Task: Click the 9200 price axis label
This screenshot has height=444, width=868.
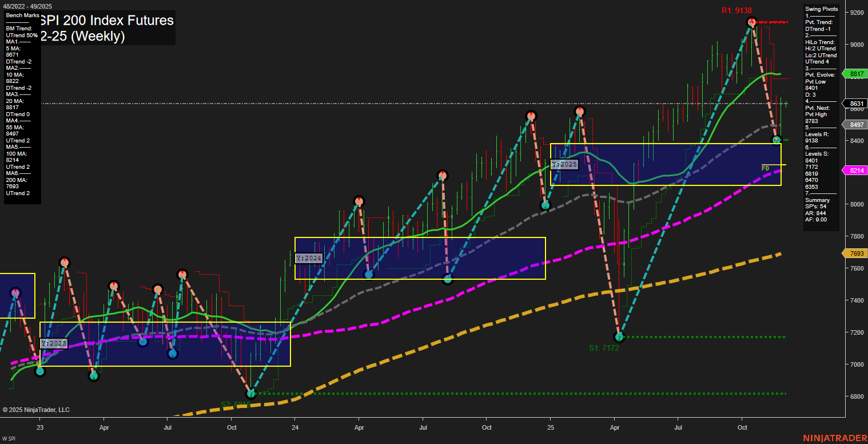Action: [857, 12]
